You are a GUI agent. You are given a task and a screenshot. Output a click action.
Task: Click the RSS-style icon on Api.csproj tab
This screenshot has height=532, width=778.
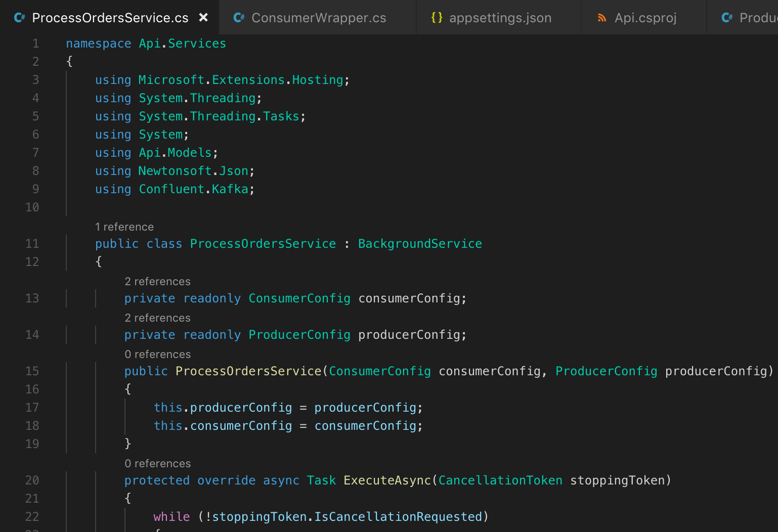[x=602, y=18]
